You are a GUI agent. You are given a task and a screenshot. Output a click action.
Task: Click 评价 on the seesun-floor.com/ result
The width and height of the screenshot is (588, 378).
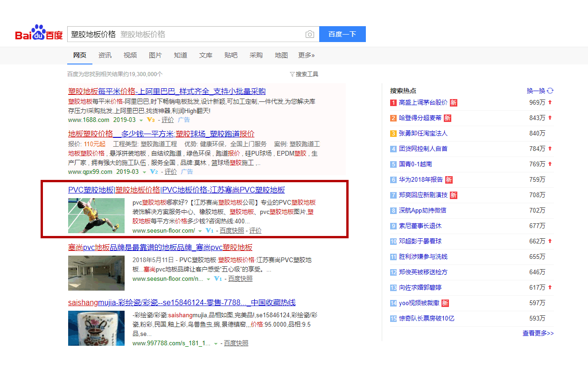(x=255, y=230)
